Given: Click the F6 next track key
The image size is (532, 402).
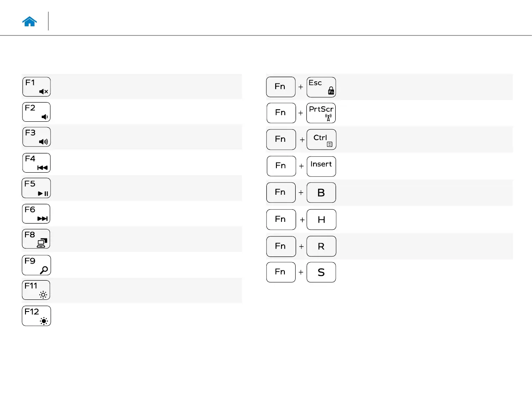Looking at the screenshot, I should 36,214.
